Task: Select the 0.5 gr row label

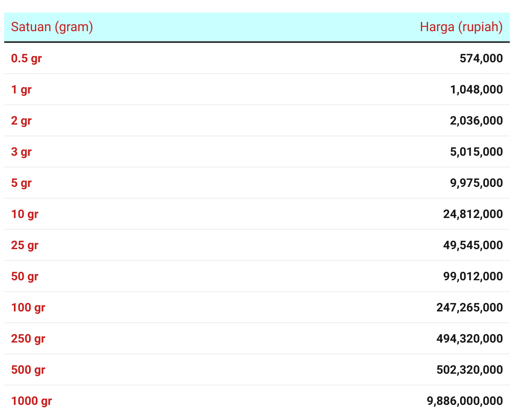Action: [27, 58]
